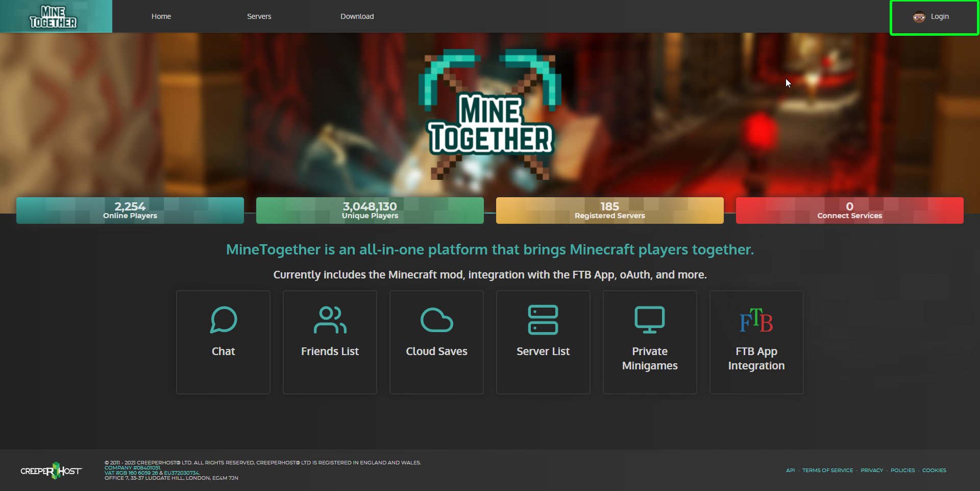Open the Home menu item

161,16
